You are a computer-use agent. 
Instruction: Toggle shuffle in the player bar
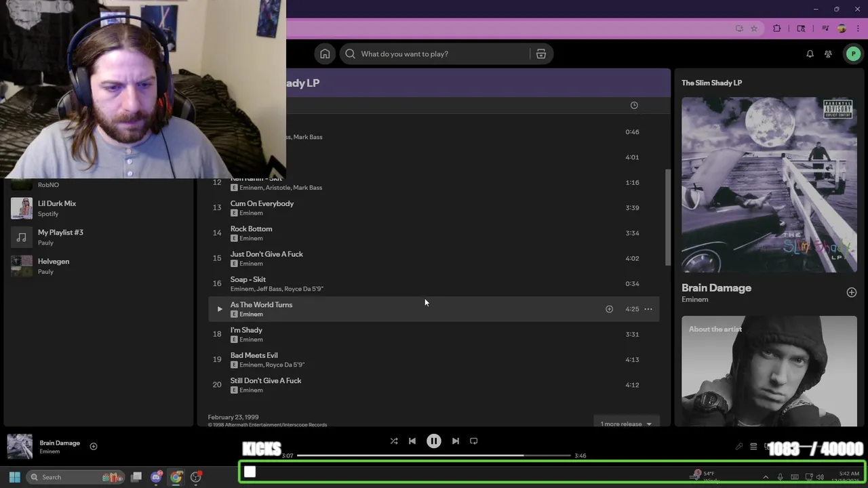(394, 441)
